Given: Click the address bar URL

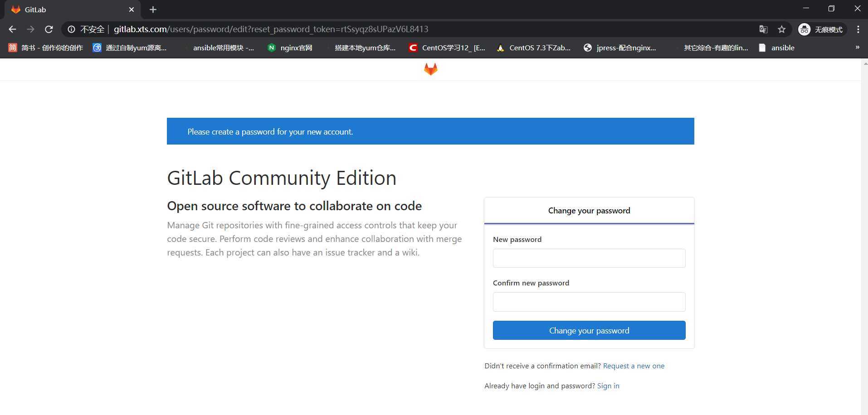Looking at the screenshot, I should (271, 29).
